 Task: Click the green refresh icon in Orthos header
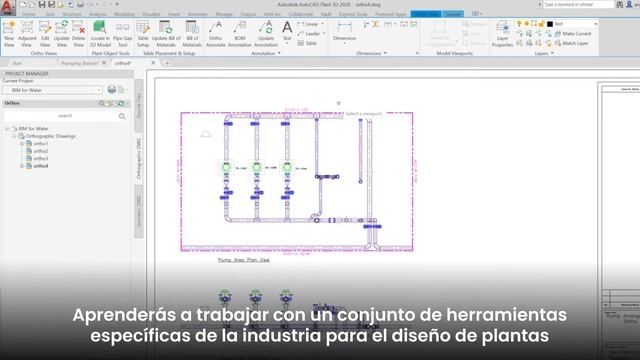click(121, 103)
